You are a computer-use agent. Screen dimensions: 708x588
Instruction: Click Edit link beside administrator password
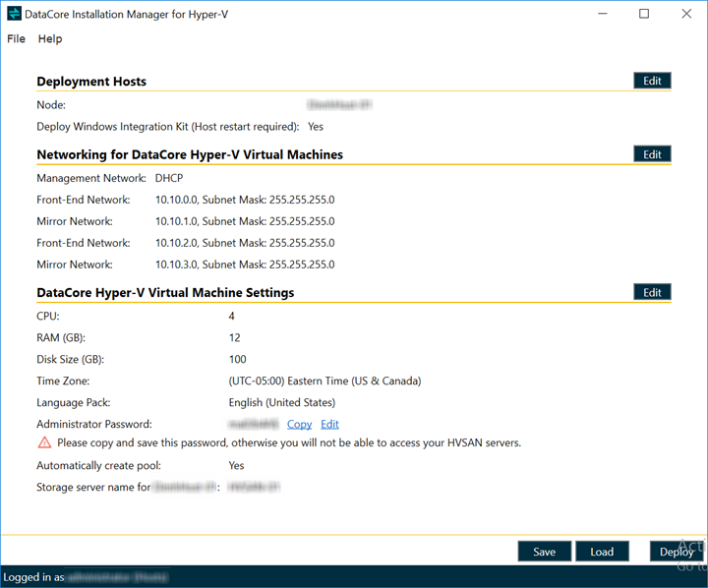329,425
